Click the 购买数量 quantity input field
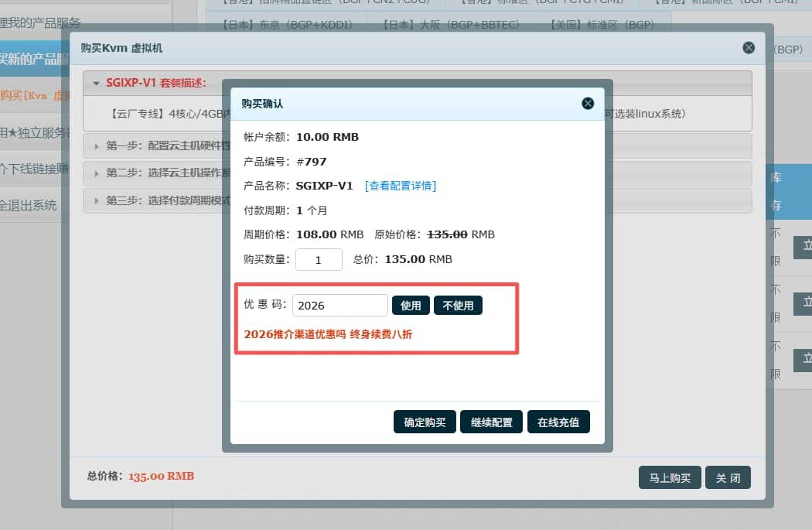Viewport: 812px width, 530px height. (319, 259)
